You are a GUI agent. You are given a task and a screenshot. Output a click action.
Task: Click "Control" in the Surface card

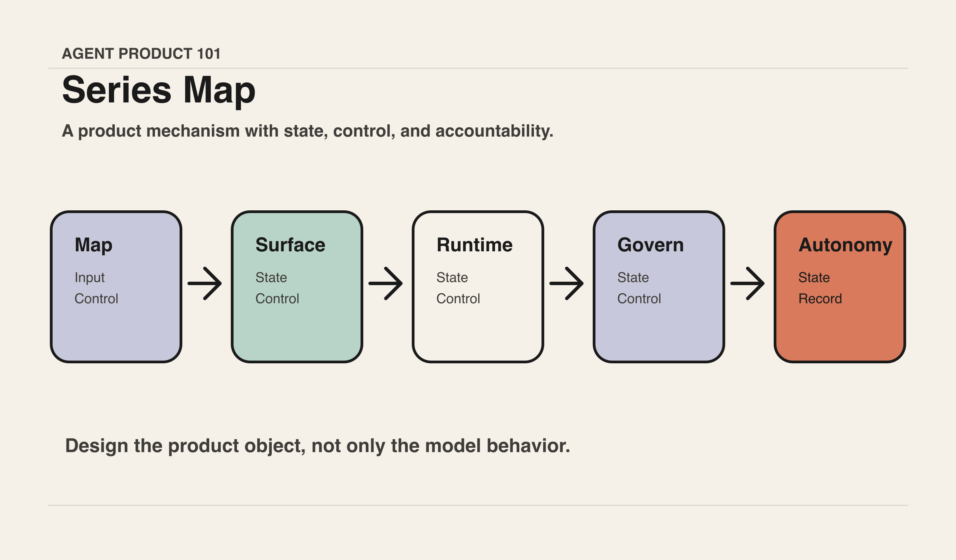pos(277,298)
